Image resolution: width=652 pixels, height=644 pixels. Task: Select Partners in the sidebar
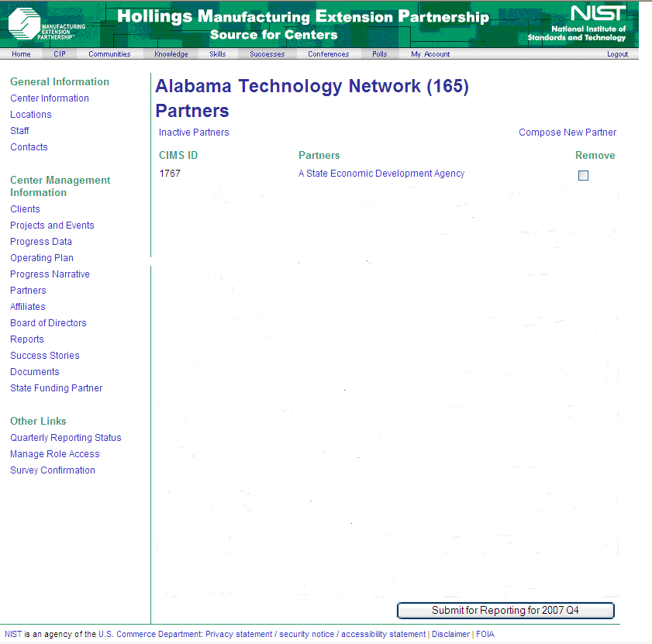(28, 290)
